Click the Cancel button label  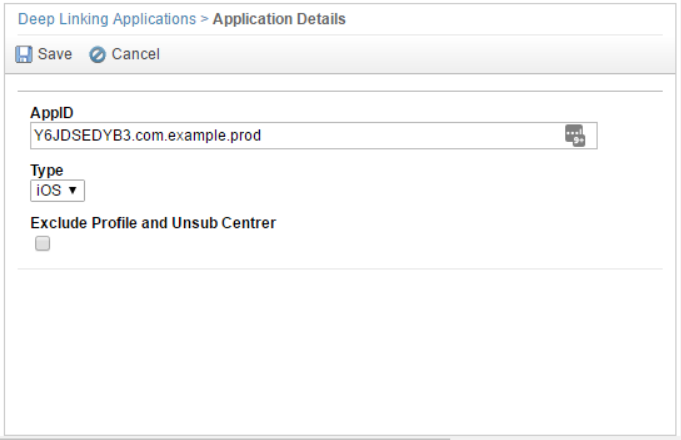click(136, 54)
